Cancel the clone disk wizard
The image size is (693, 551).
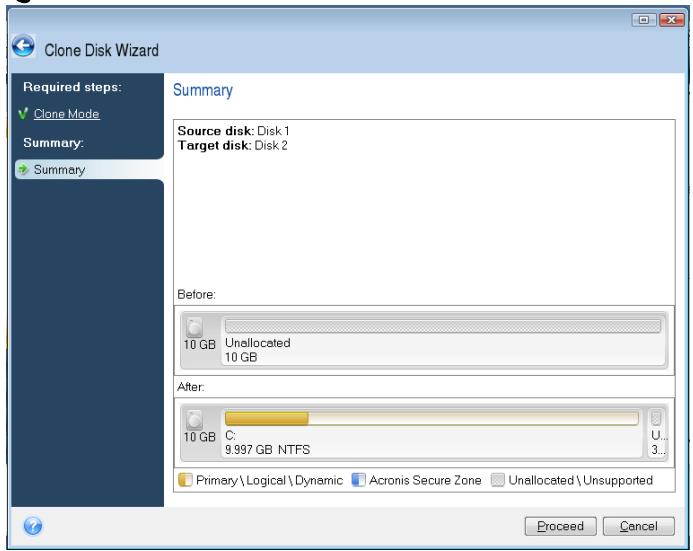tap(639, 526)
